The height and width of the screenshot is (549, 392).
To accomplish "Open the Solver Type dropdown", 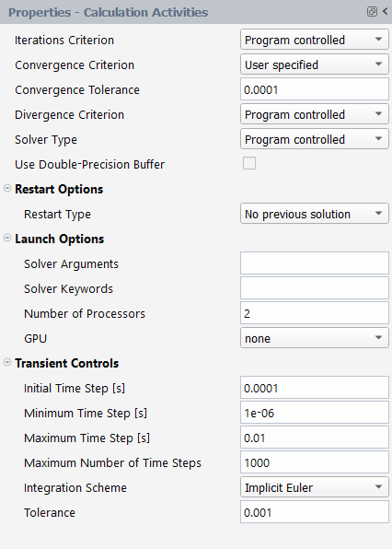I will (315, 139).
